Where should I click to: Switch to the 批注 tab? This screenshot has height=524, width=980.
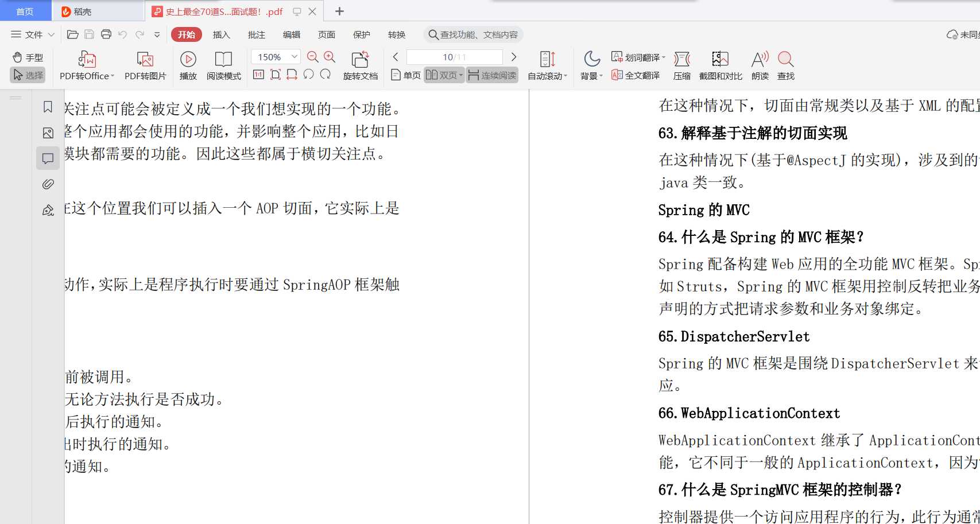tap(256, 34)
